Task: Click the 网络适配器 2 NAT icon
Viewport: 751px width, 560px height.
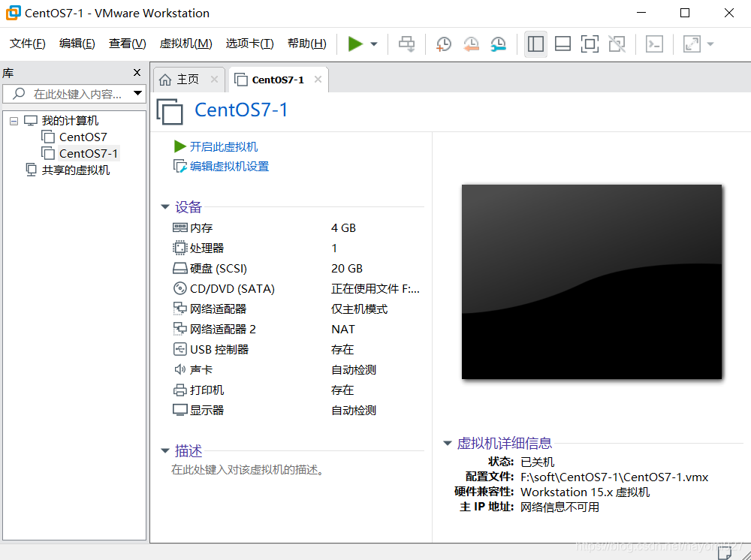Action: coord(179,330)
